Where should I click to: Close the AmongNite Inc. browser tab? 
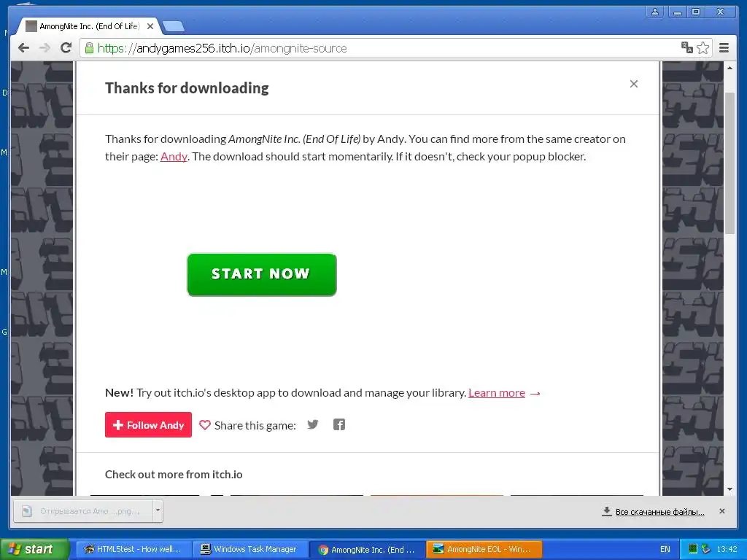tap(150, 26)
